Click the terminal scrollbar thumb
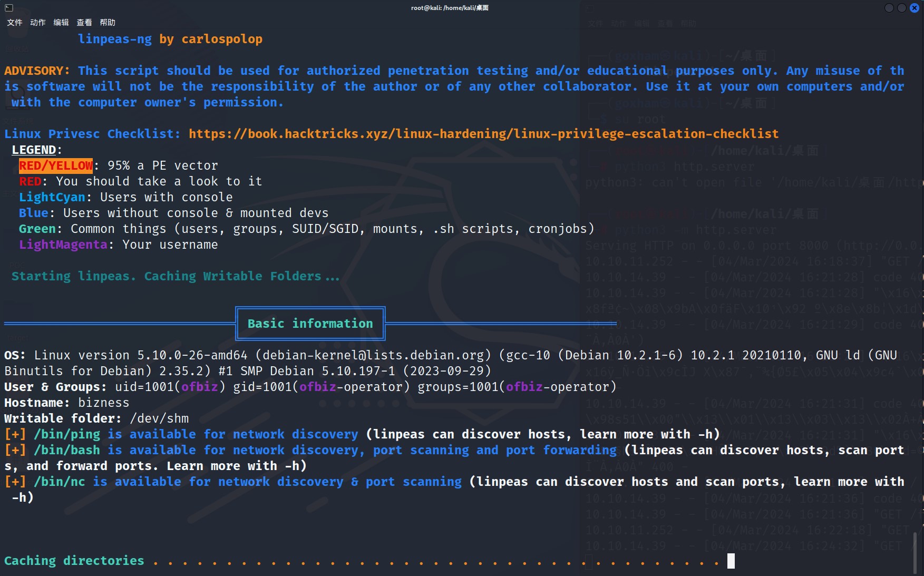 915,552
